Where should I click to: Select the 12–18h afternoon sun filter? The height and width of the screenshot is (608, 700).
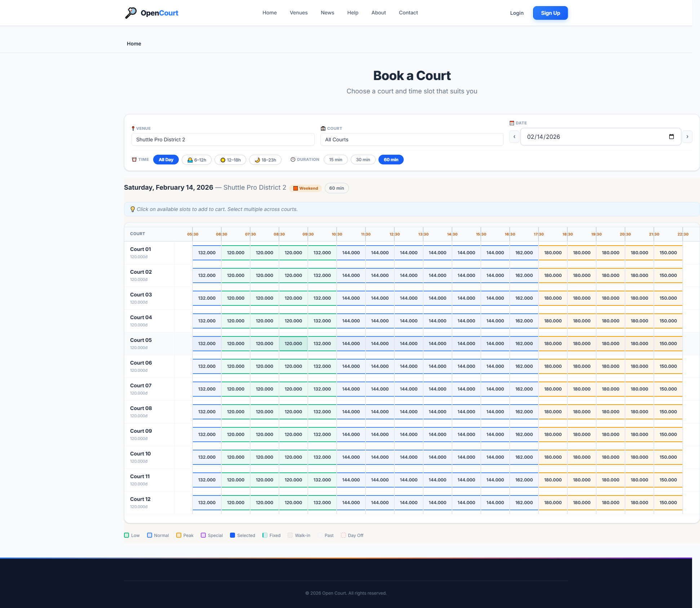coord(230,160)
